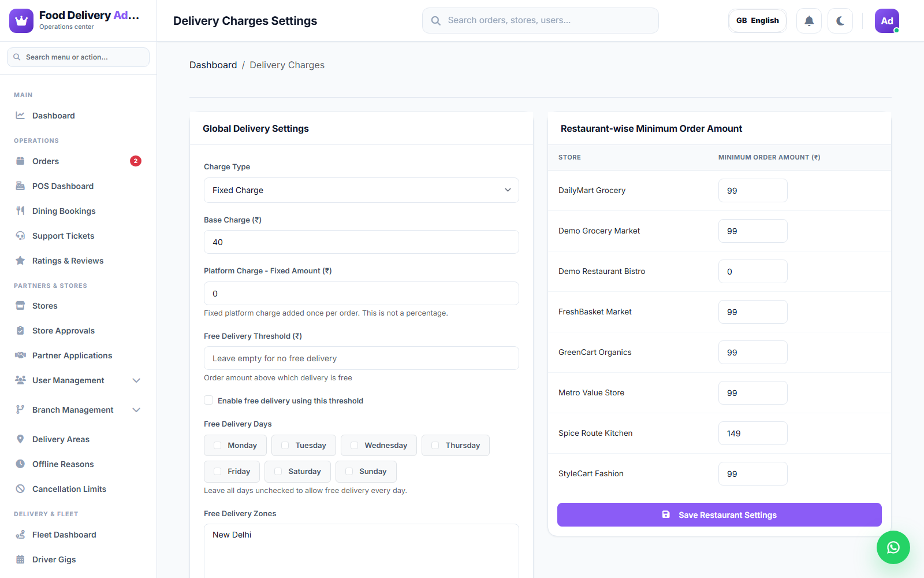Open the notifications bell

(x=809, y=21)
